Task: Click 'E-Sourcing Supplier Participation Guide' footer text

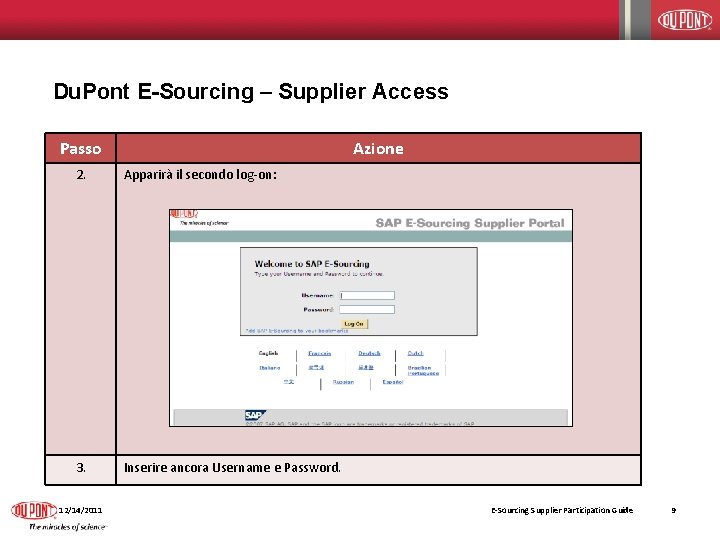Action: click(x=562, y=510)
